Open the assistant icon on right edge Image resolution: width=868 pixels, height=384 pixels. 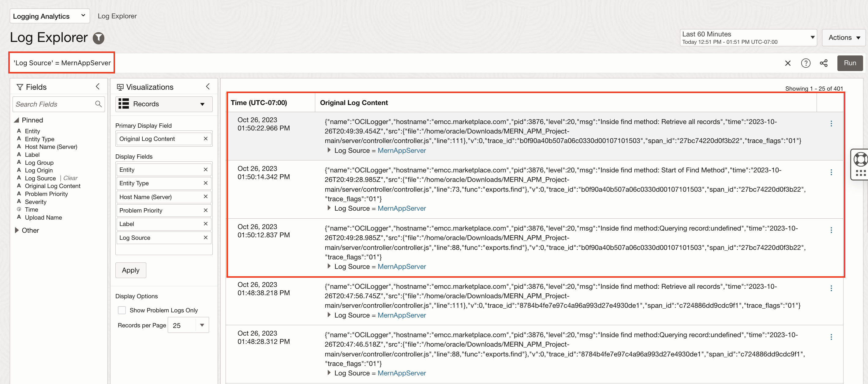coord(861,159)
